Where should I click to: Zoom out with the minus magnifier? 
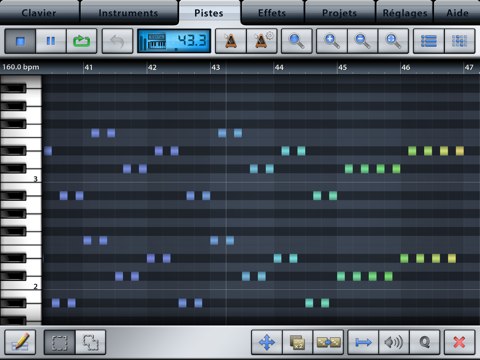coord(363,41)
